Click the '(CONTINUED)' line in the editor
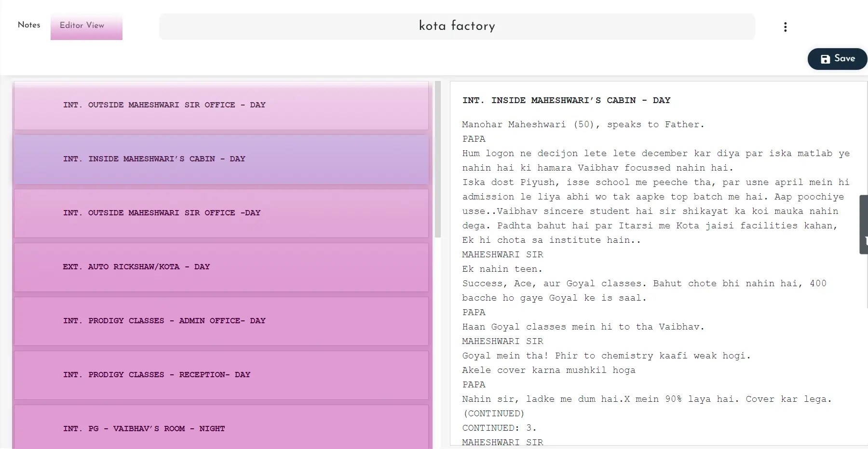 494,413
